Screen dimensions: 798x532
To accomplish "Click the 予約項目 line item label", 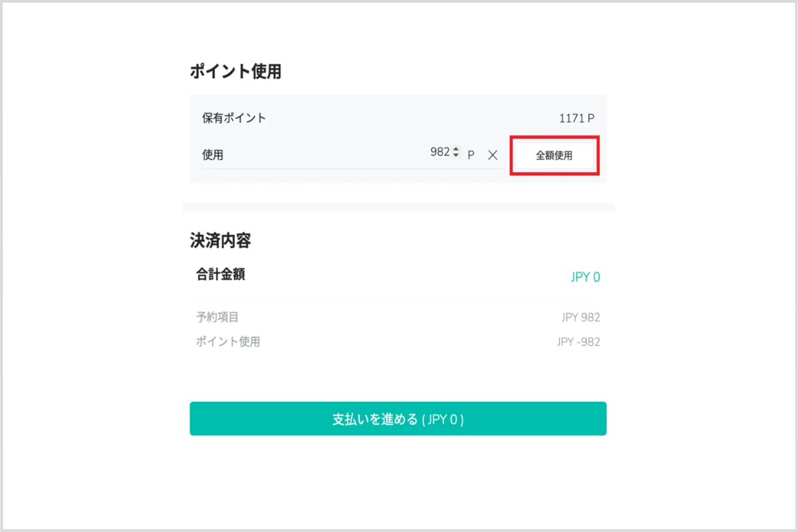I will [x=217, y=317].
